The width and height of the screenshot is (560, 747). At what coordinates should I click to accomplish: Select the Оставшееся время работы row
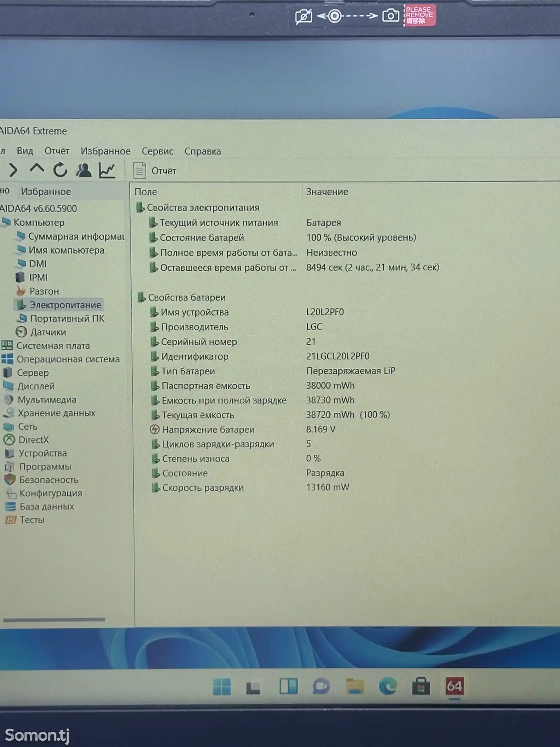click(x=295, y=268)
